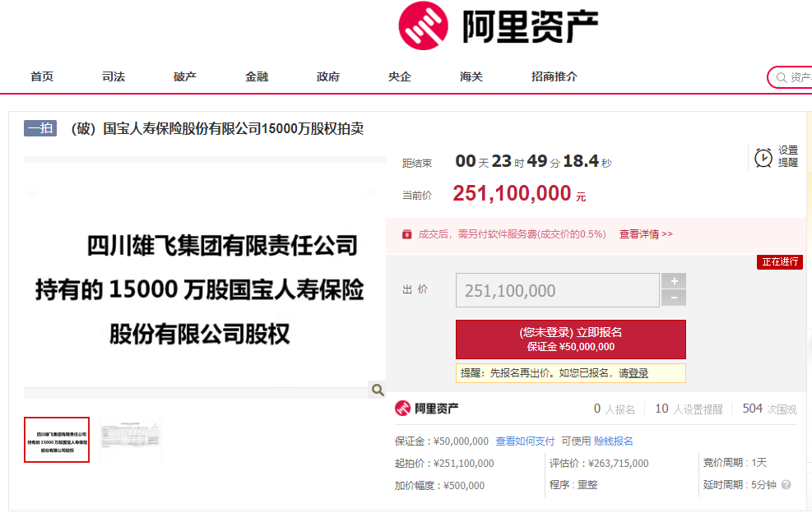The height and width of the screenshot is (522, 812).
Task: Select the first thumbnail with red border
Action: point(57,440)
